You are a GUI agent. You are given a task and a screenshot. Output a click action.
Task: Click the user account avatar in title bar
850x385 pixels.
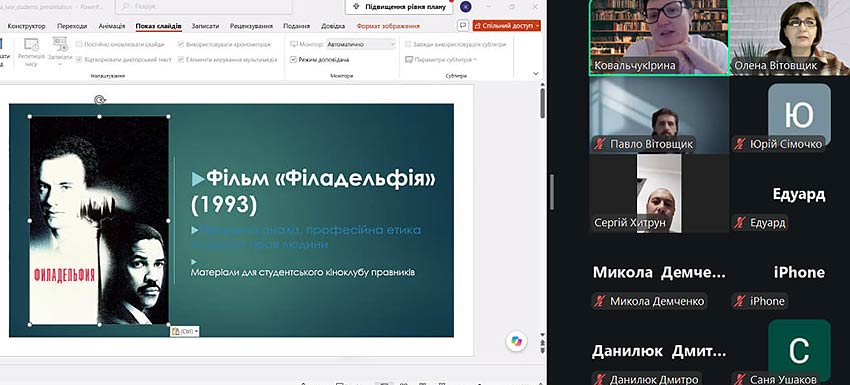(465, 7)
